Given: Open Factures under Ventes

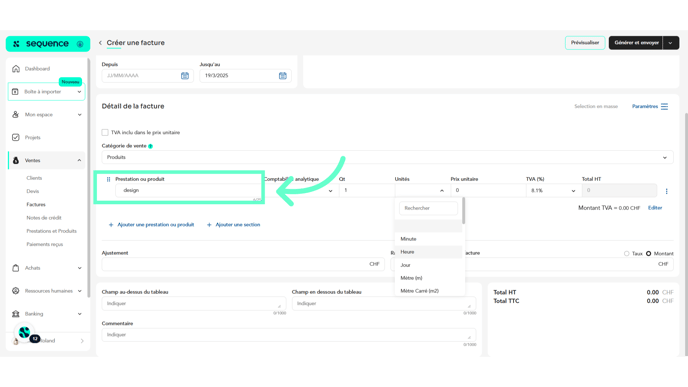Looking at the screenshot, I should (36, 204).
